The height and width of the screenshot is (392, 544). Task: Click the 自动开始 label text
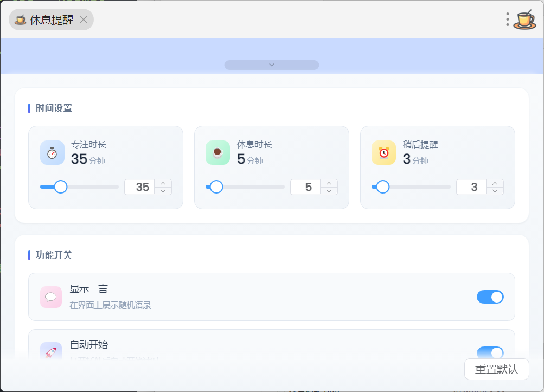click(89, 344)
